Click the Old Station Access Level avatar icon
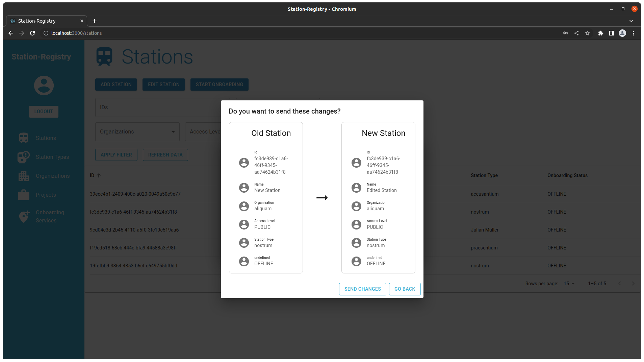Screen dimensions: 644x362 pos(244,224)
